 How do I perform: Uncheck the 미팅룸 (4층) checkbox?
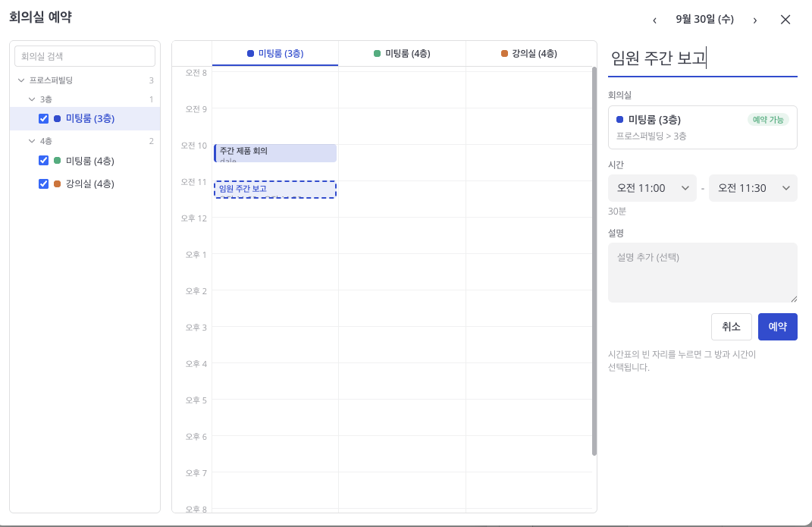pyautogui.click(x=43, y=161)
